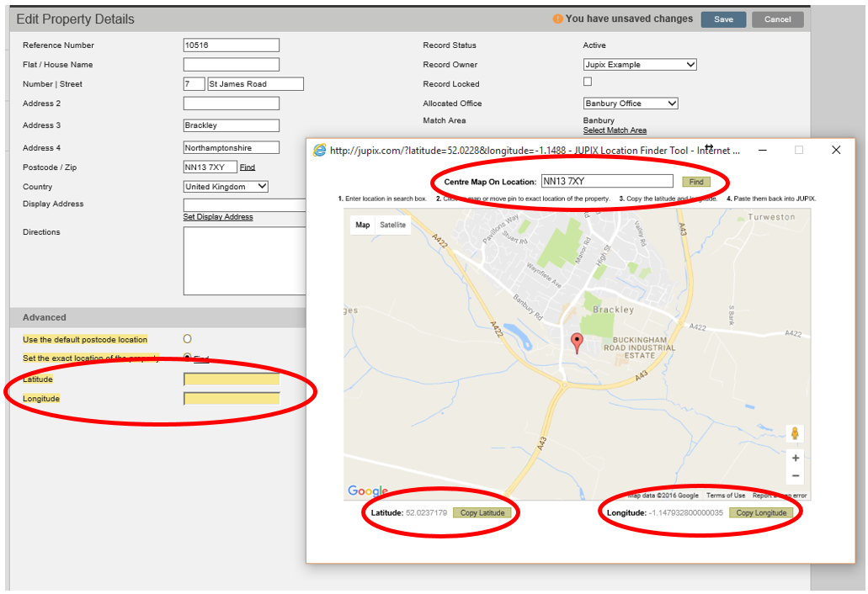Switch the map to Map view
868x594 pixels.
[x=363, y=225]
